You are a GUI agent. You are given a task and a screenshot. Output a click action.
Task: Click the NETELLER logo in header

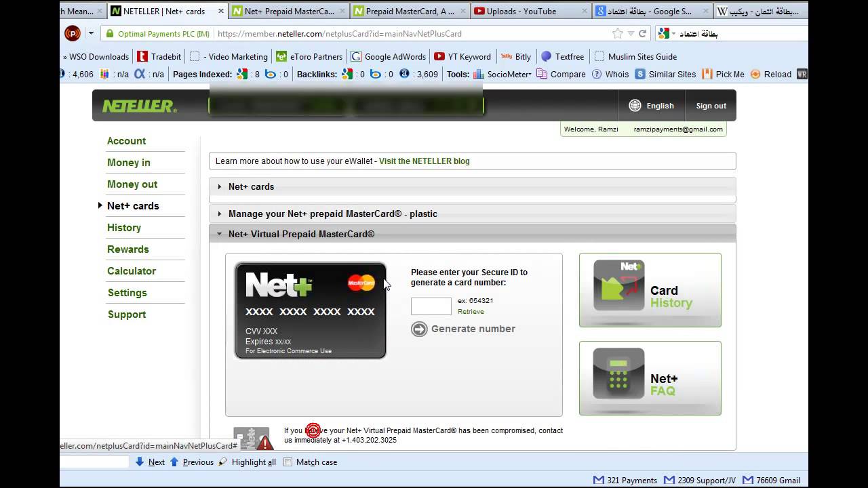coord(140,106)
